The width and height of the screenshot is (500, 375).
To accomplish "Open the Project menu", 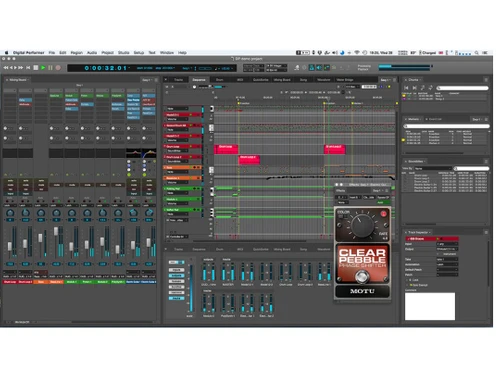I will [107, 53].
